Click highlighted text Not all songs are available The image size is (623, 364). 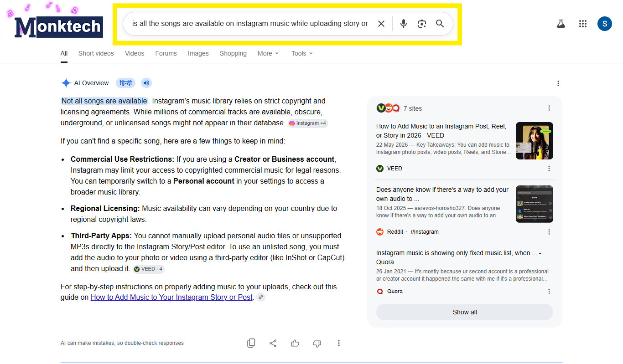coord(104,101)
